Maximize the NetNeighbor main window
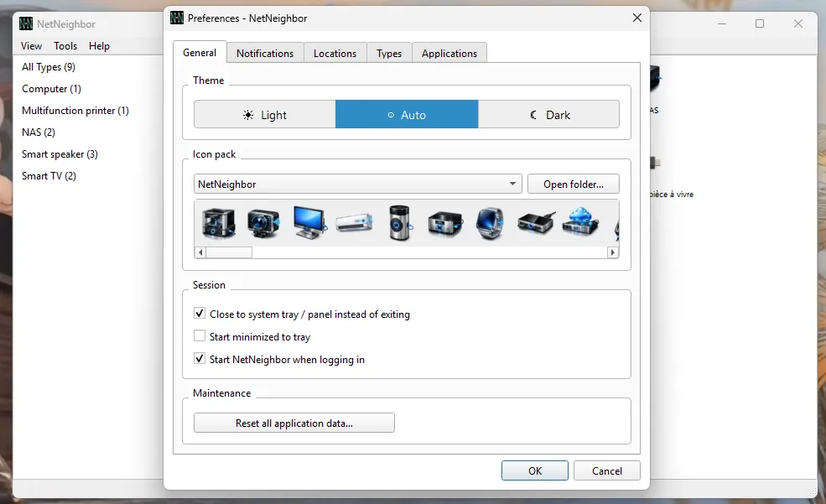Screen dimensions: 826x504 [x=760, y=23]
